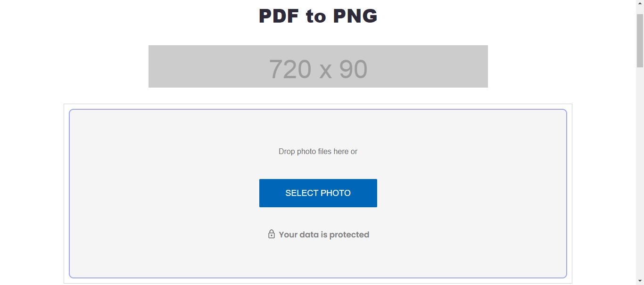Click the "Your data is protected" text
The height and width of the screenshot is (285, 644).
323,234
